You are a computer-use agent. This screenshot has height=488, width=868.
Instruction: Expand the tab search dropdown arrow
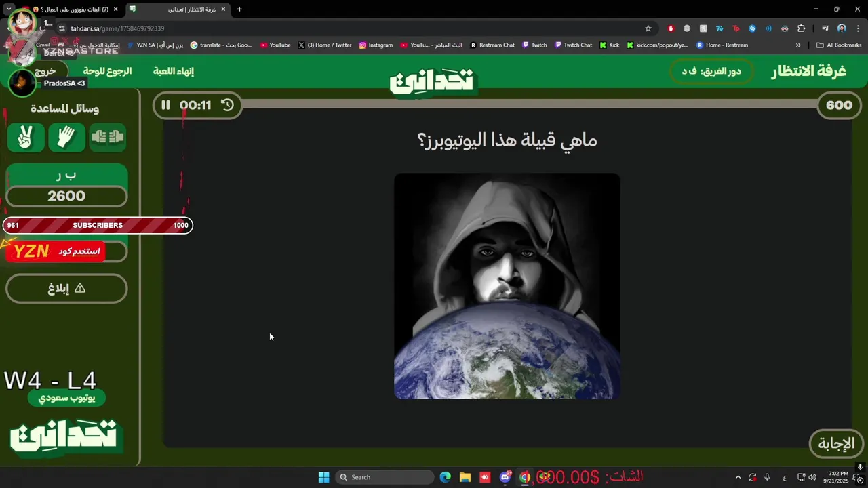pyautogui.click(x=9, y=9)
